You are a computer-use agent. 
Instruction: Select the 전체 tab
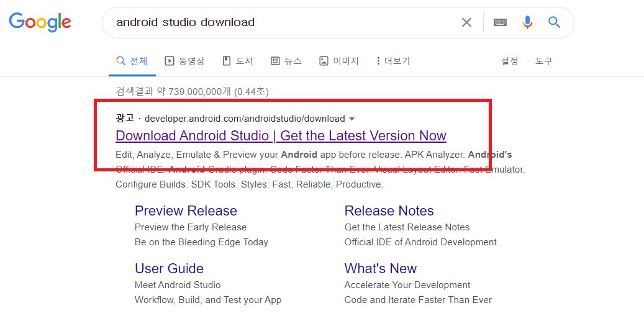(x=132, y=61)
